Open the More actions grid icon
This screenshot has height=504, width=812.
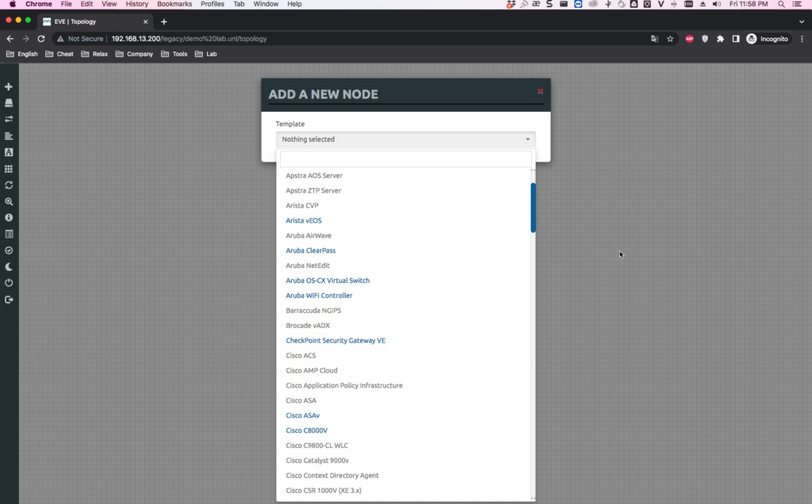(x=9, y=169)
